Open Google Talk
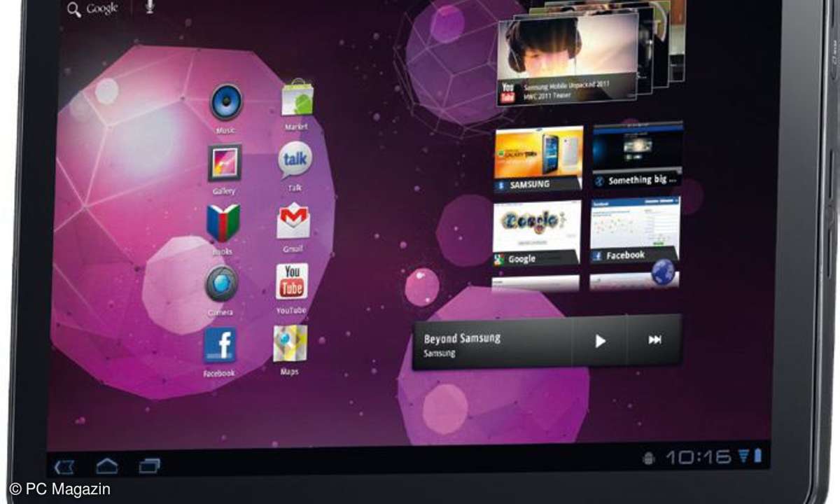The image size is (840, 504). (x=295, y=160)
